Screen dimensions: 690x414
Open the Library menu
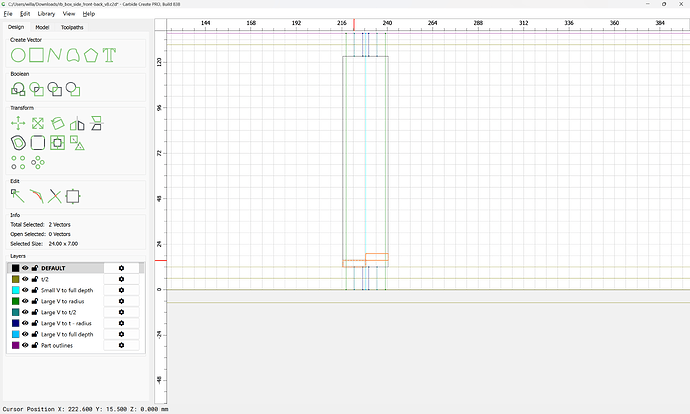click(x=46, y=14)
